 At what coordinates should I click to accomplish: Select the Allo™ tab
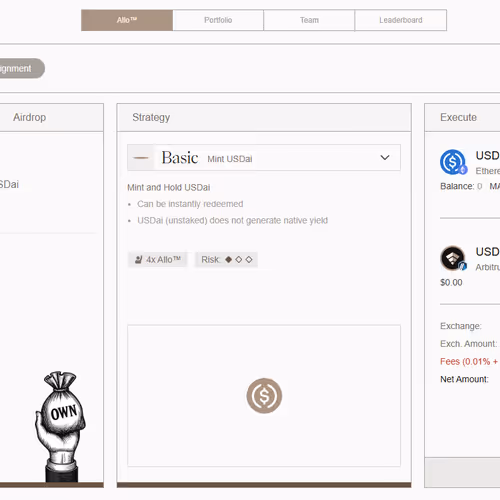click(127, 20)
